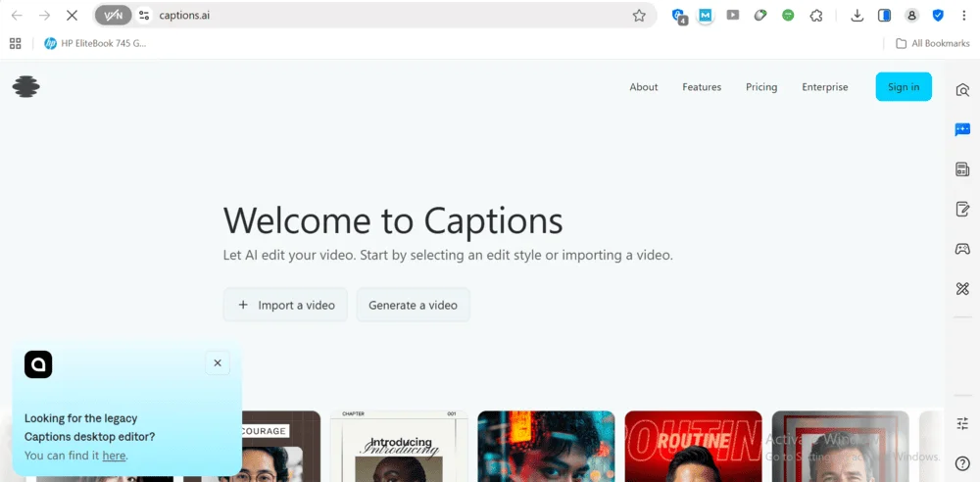
Task: Select the ROUTINE video style thumbnail
Action: click(x=693, y=446)
